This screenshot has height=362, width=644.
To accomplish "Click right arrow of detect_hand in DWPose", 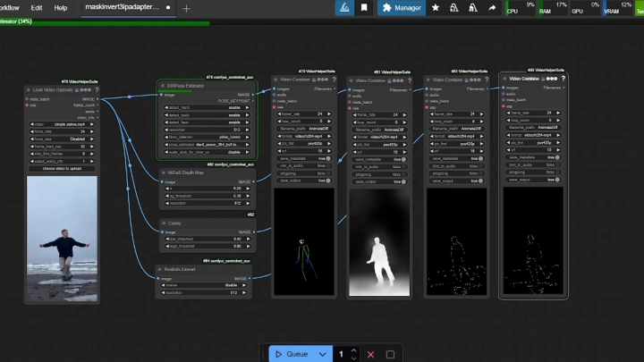I will tap(247, 107).
